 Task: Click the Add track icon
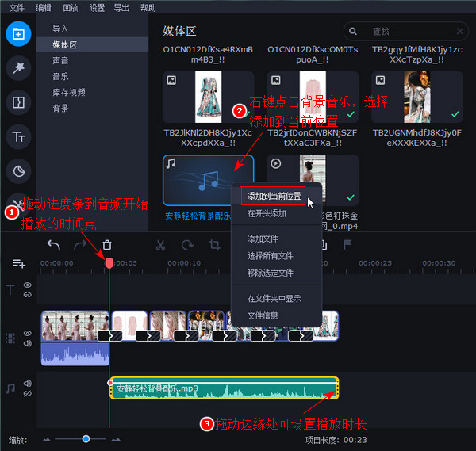coord(18,263)
